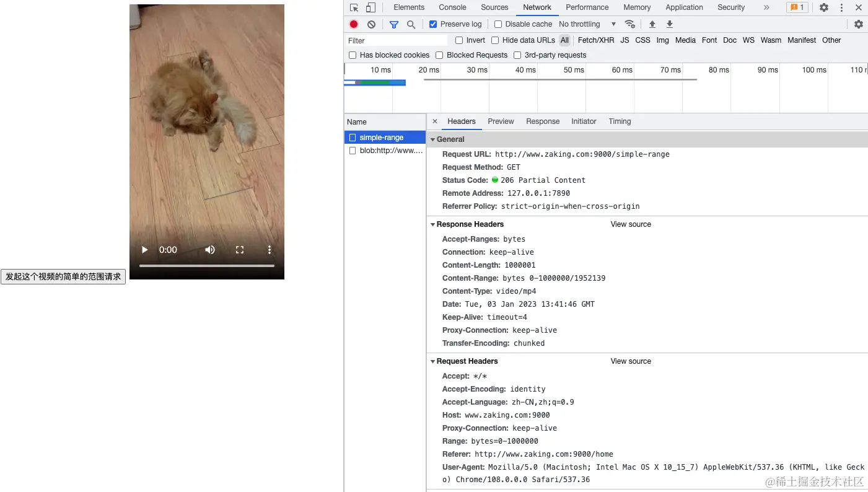868x492 pixels.
Task: Open video more options menu
Action: tap(270, 250)
